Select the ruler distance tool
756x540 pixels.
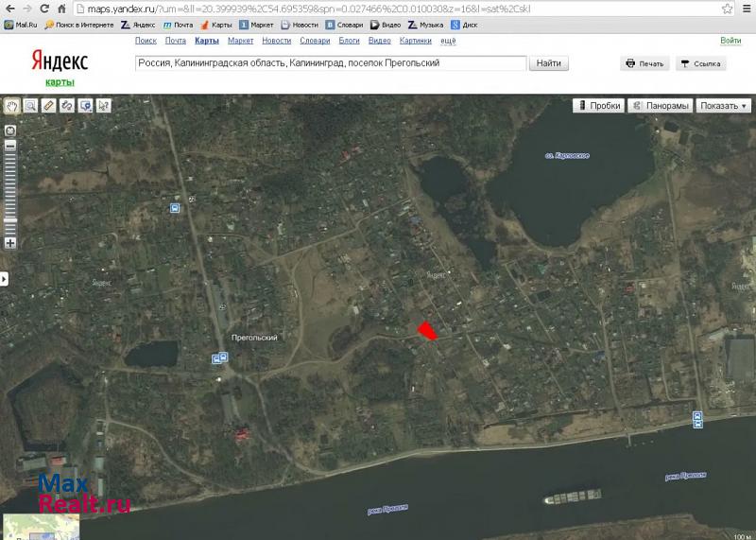click(49, 106)
